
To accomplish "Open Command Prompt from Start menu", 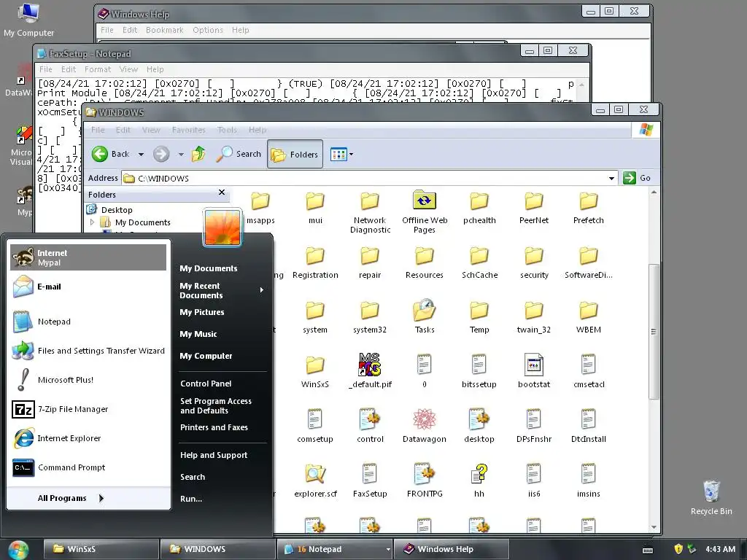I will pyautogui.click(x=88, y=467).
